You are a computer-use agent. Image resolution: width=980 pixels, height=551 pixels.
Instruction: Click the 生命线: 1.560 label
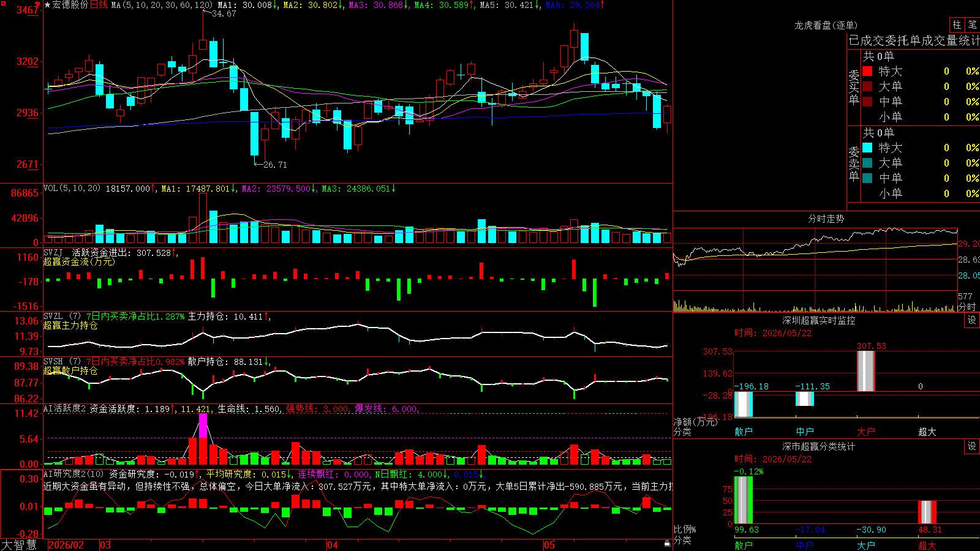[x=249, y=408]
